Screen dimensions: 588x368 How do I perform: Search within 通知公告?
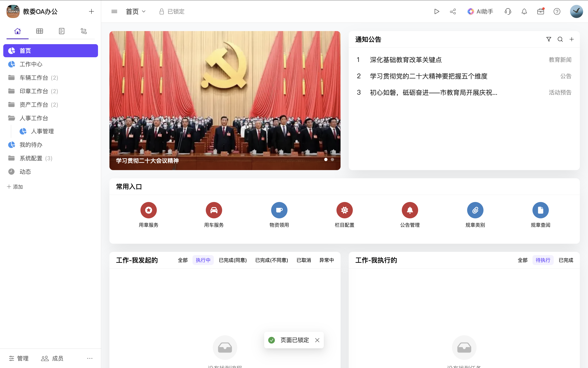tap(560, 39)
